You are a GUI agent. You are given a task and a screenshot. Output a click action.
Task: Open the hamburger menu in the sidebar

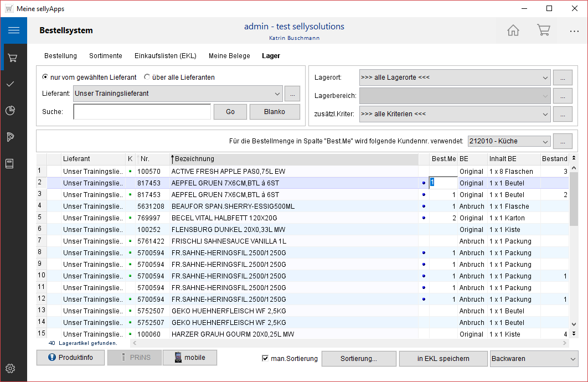(x=13, y=30)
